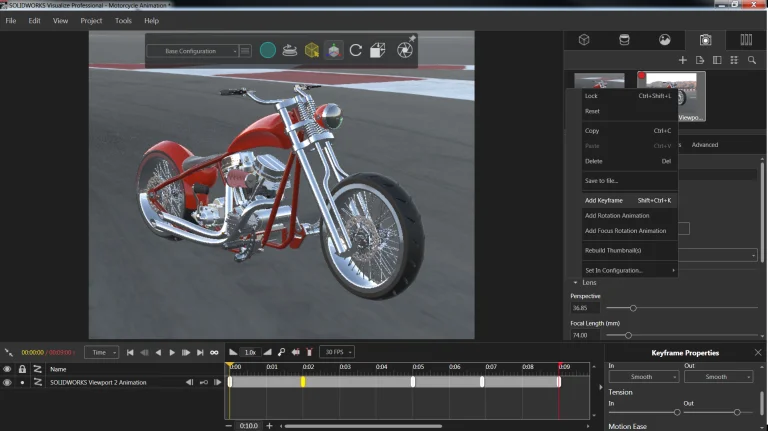Screen dimensions: 768x431
Task: Open the Models tab cube icon
Action: (x=584, y=40)
